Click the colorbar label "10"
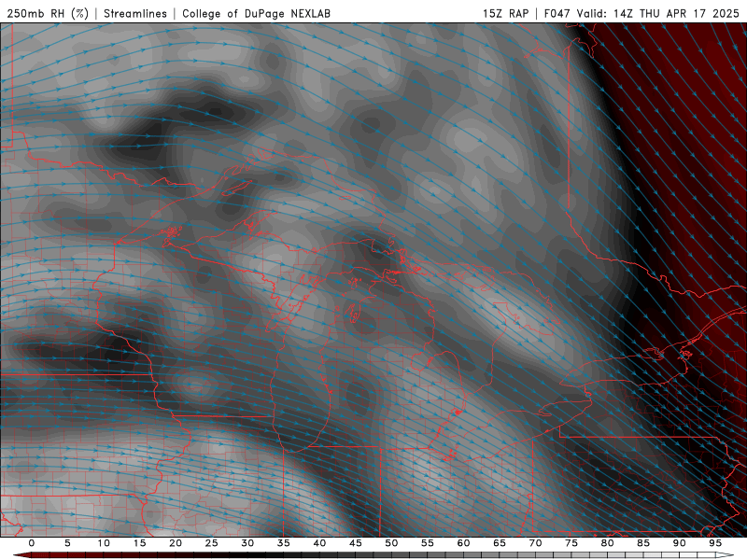Viewport: 747px width, 560px height. click(104, 543)
